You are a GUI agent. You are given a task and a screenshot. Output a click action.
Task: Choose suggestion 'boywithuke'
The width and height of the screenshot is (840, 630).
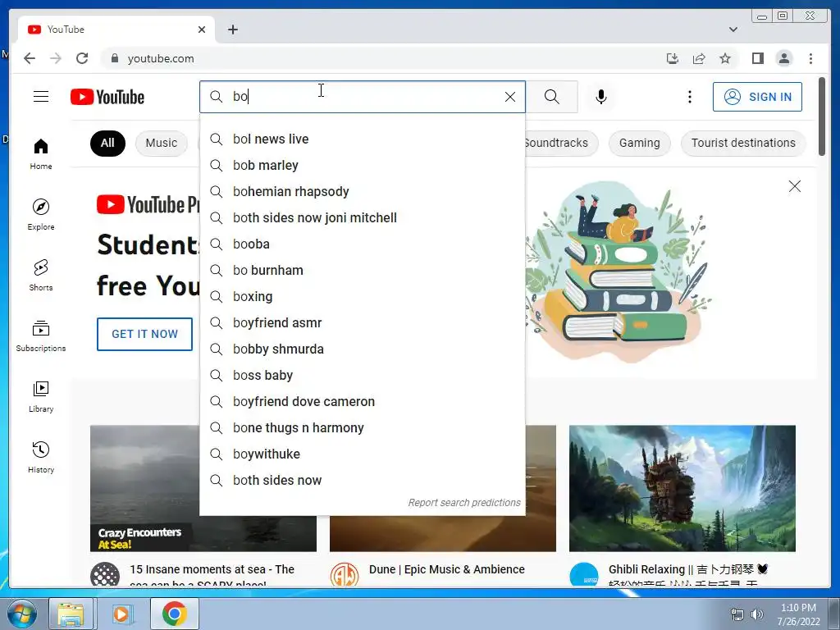(363, 454)
